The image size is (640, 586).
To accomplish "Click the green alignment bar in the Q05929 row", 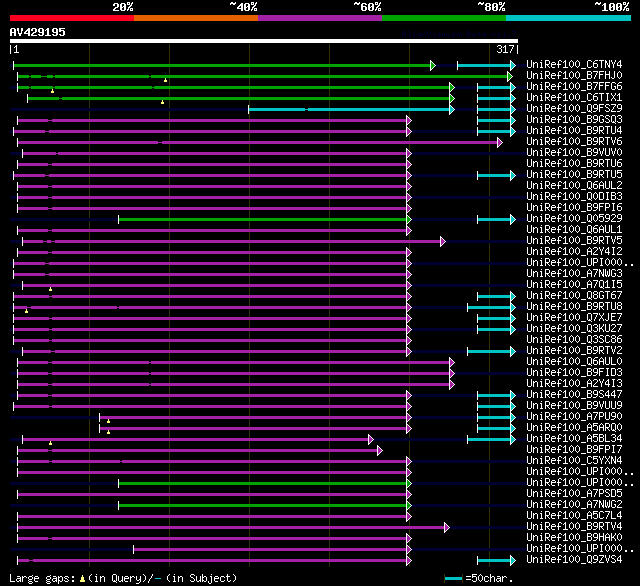I will [x=264, y=220].
